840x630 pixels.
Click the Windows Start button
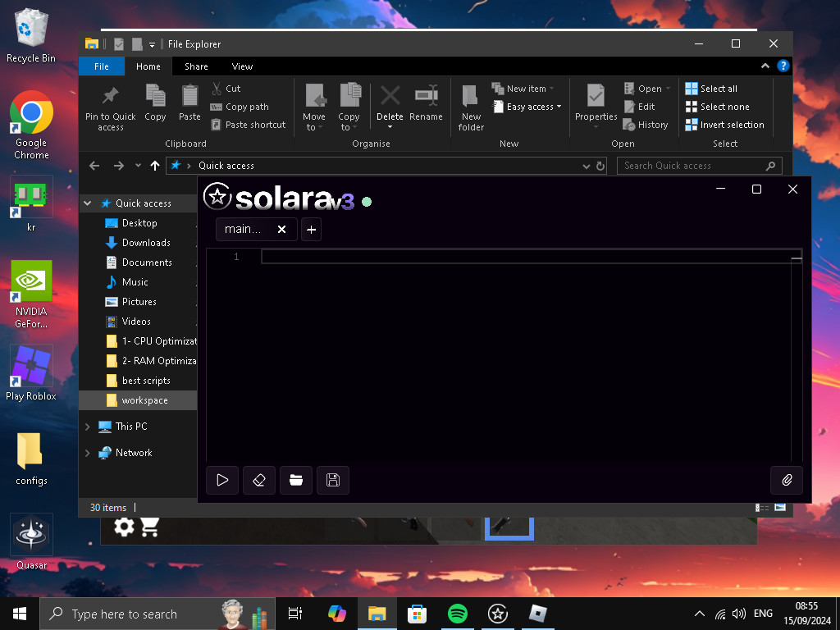click(20, 614)
